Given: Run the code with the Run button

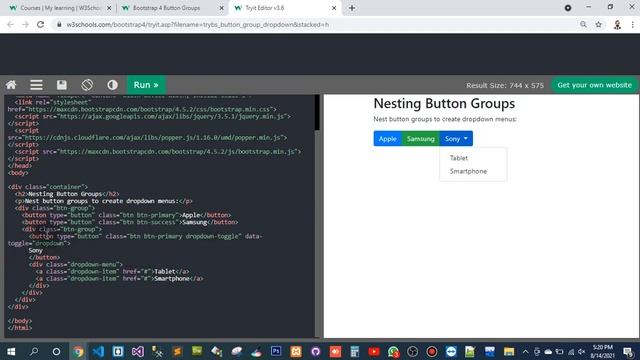Looking at the screenshot, I should pos(146,85).
